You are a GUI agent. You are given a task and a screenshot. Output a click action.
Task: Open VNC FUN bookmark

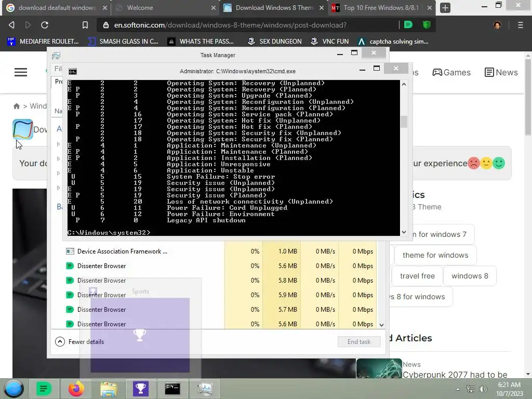[x=329, y=42]
